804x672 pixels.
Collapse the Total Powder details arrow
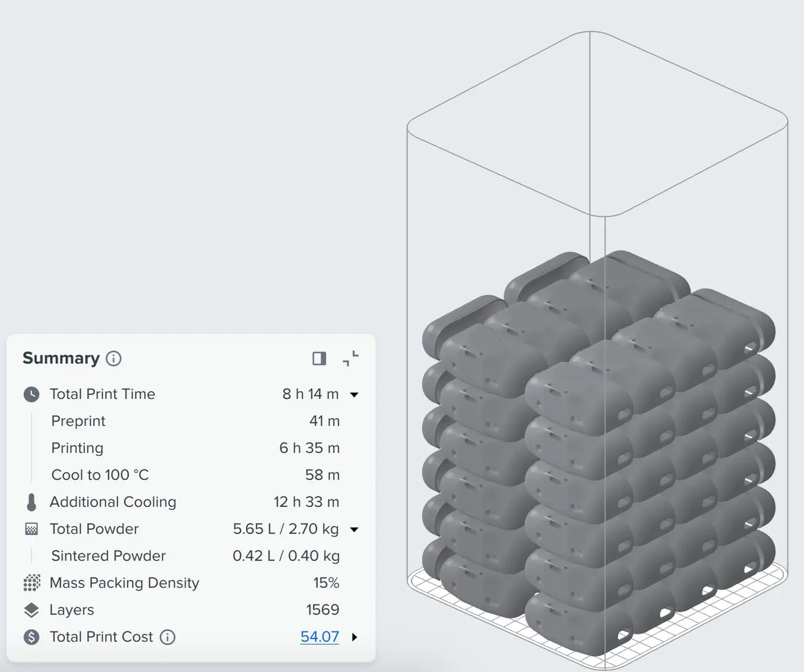pyautogui.click(x=354, y=530)
